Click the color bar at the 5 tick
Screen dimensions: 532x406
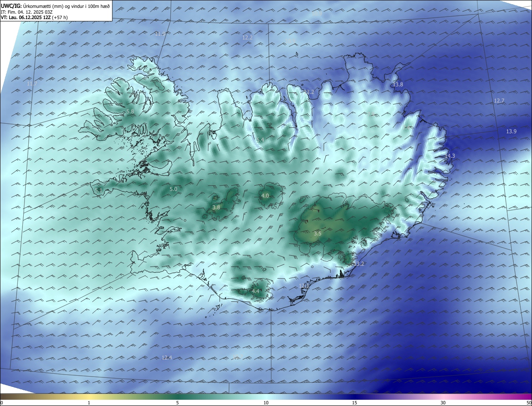pyautogui.click(x=177, y=397)
